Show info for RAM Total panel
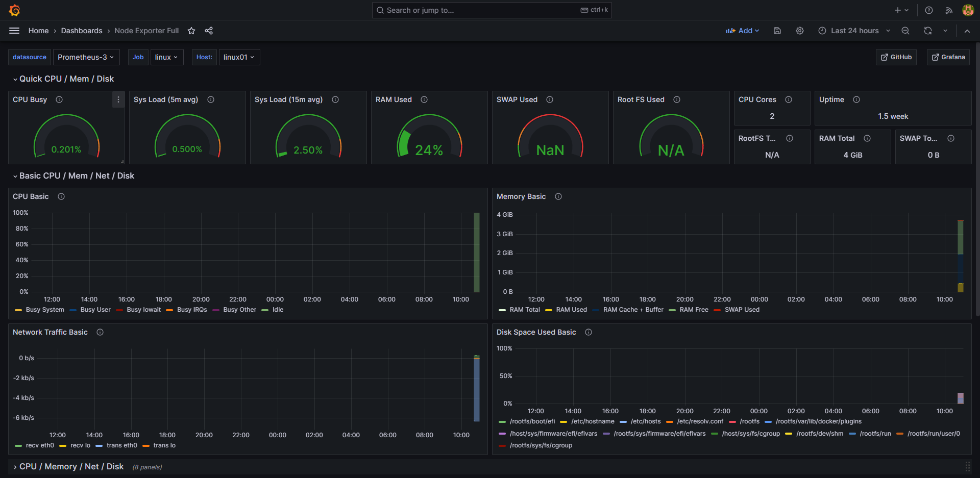This screenshot has height=478, width=980. pos(867,138)
